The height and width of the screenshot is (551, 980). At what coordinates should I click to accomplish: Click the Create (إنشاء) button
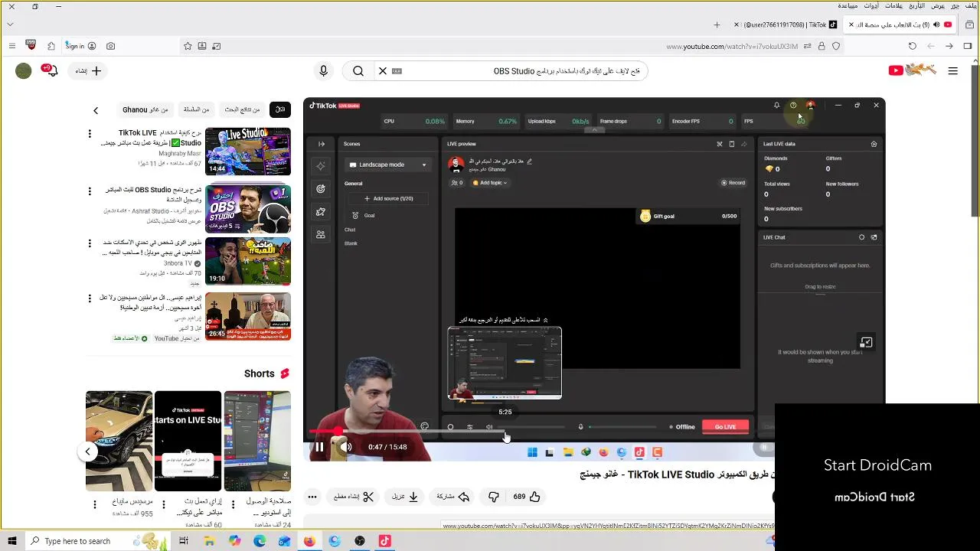point(89,71)
